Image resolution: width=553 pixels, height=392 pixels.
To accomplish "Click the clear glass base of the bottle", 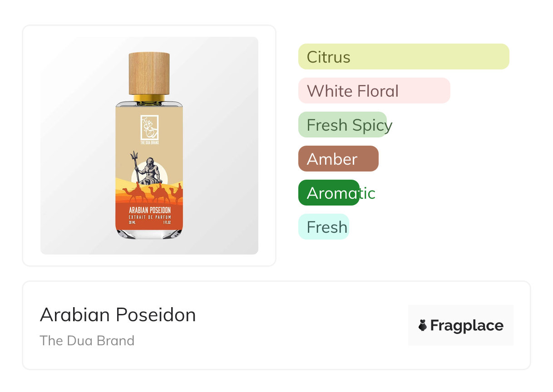I will [149, 233].
